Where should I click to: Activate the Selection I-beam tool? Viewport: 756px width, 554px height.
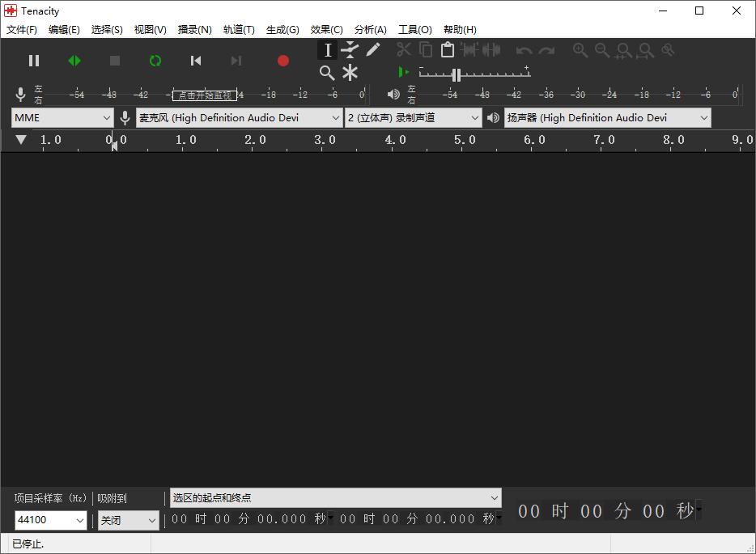327,49
